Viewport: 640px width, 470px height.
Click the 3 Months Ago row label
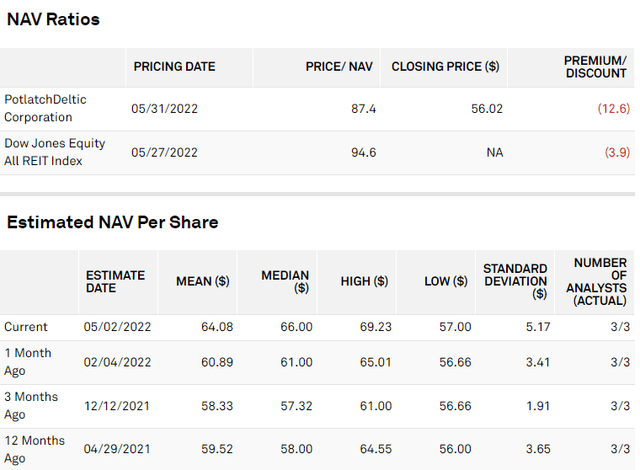tap(31, 405)
